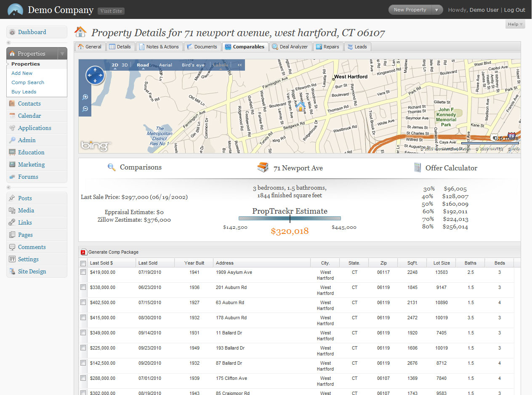Sort by the Last Sold $ column header
Viewport: 532px width, 395px height.
101,263
